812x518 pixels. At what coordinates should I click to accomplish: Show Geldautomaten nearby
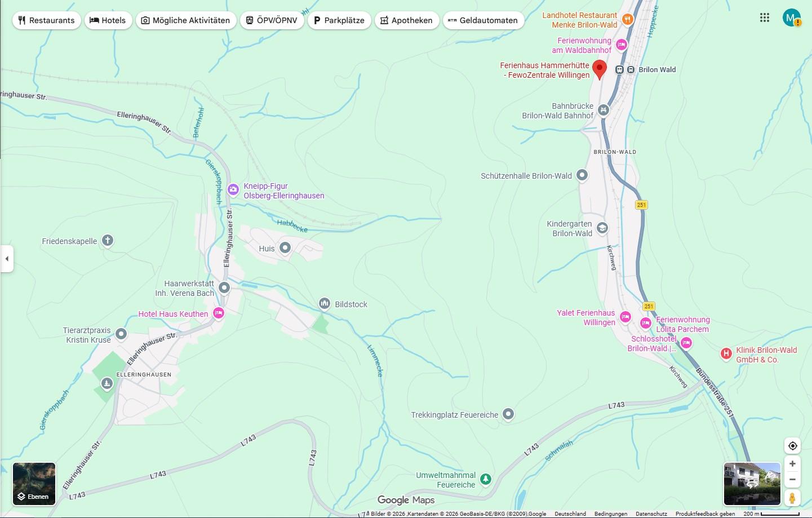point(483,20)
